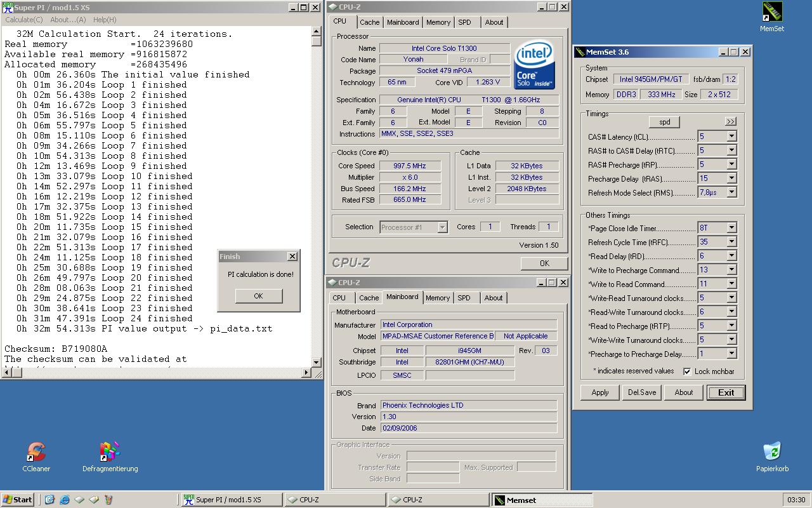Close the Finish dialog with its X
812x508 pixels.
click(x=292, y=257)
